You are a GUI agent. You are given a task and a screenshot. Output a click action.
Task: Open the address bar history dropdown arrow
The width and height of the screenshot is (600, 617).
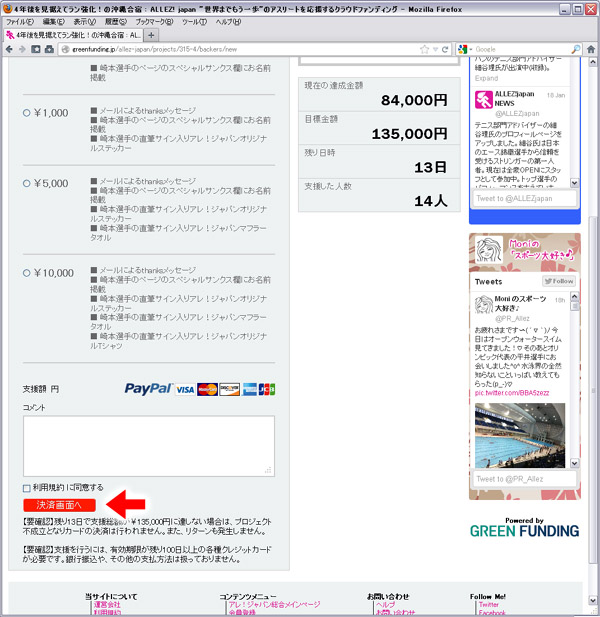(x=436, y=48)
